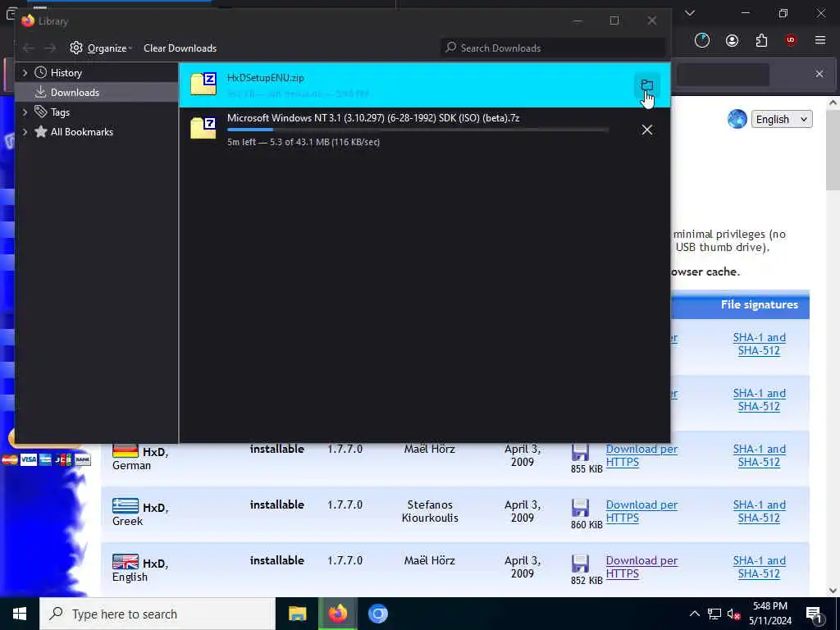Click the download progress bar for NT 3.1
Image resolution: width=840 pixels, height=630 pixels.
point(418,130)
